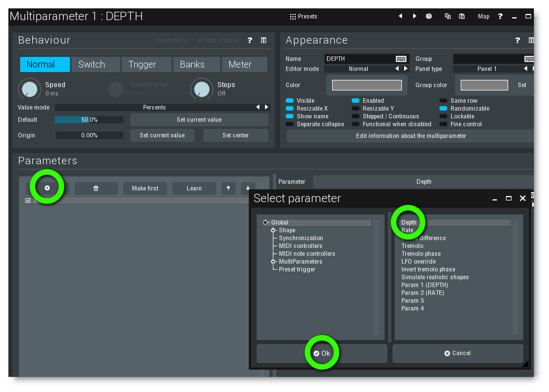Click Editor mode right arrow
The image size is (549, 392).
[x=406, y=69]
